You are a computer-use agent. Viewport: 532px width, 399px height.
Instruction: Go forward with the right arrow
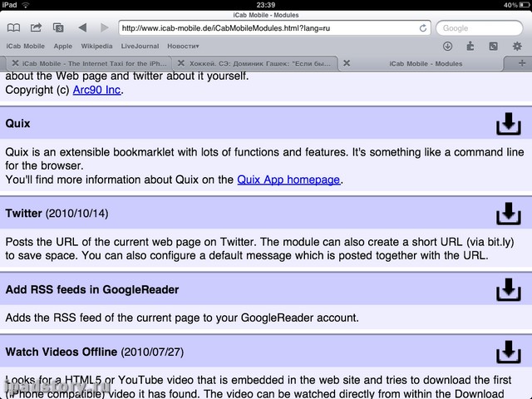click(105, 27)
